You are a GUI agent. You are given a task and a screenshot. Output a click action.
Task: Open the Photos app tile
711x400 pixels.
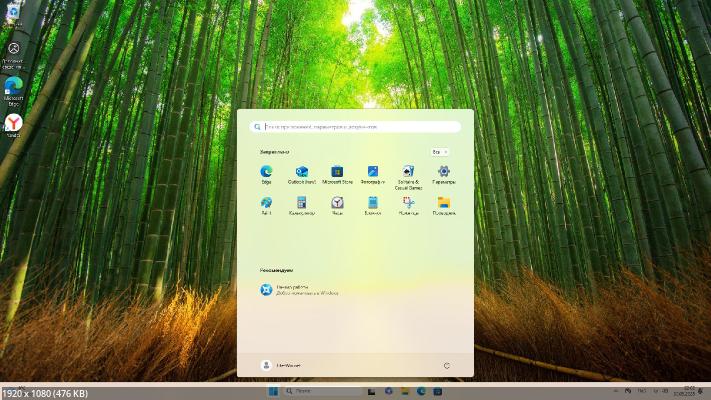(372, 173)
